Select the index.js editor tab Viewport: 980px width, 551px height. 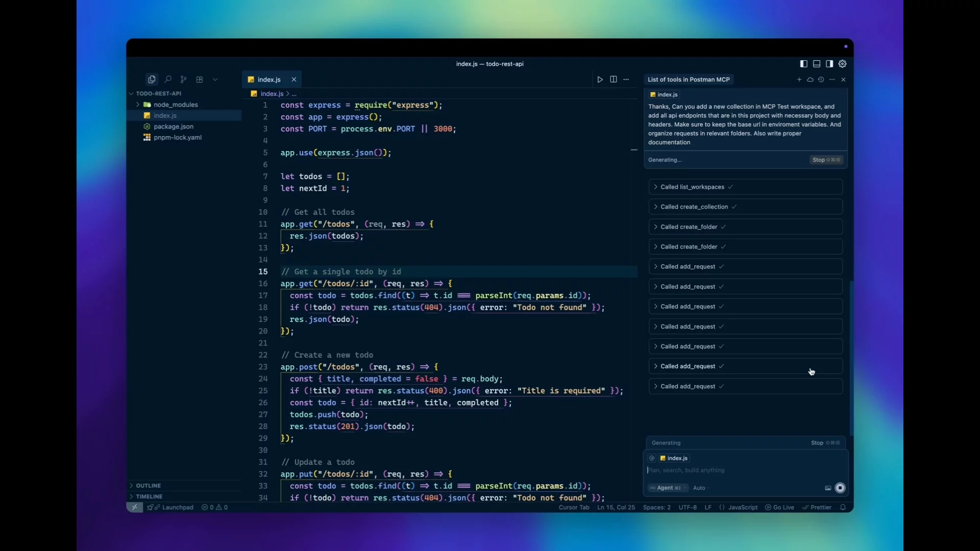pyautogui.click(x=268, y=80)
